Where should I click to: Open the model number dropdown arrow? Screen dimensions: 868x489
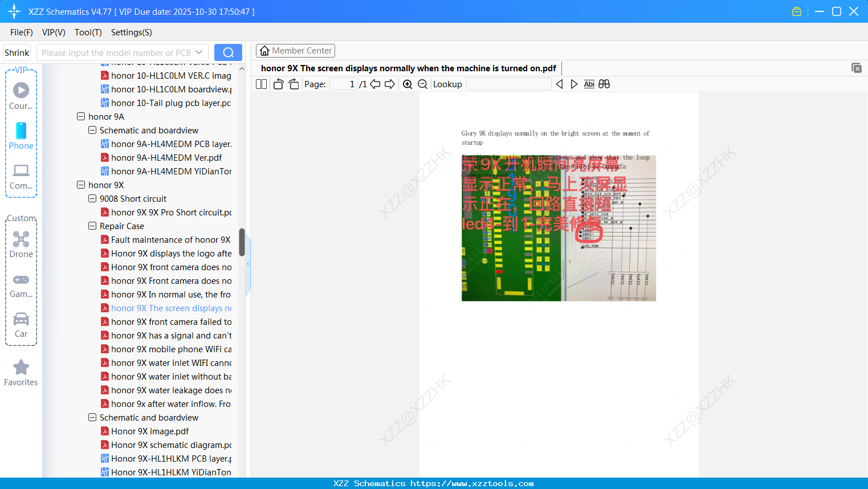click(199, 52)
